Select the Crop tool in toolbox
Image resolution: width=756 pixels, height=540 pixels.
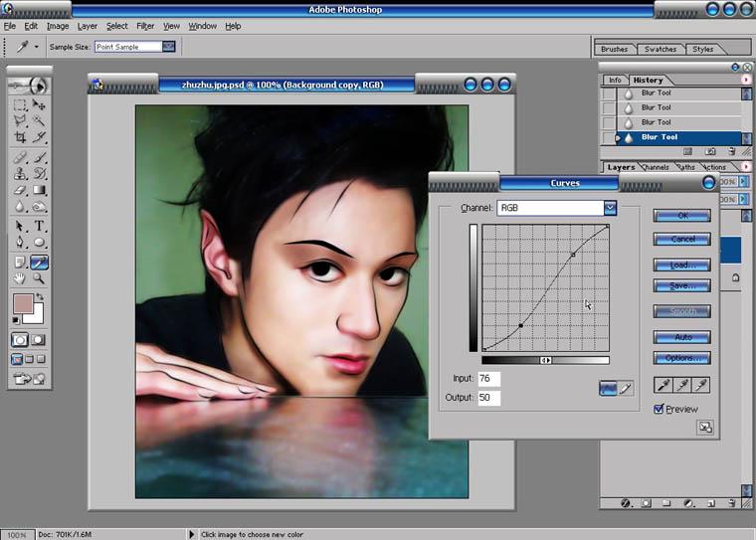pos(20,137)
